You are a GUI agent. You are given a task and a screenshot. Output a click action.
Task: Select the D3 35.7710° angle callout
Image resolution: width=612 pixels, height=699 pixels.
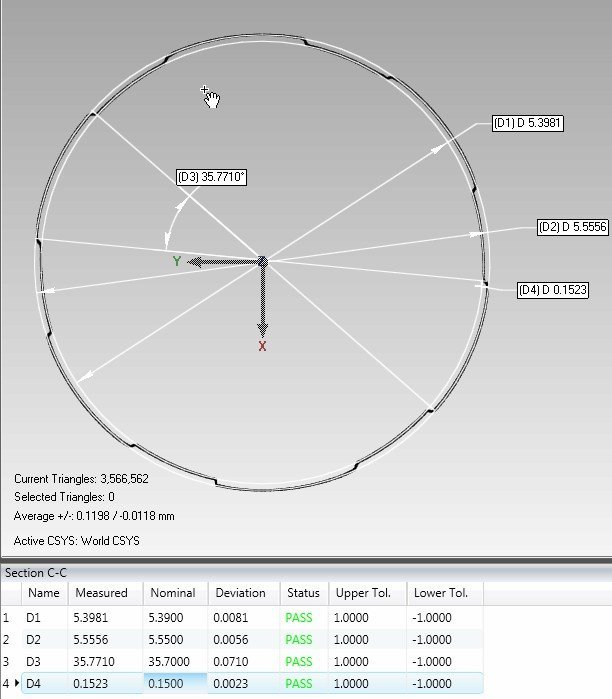coord(211,177)
